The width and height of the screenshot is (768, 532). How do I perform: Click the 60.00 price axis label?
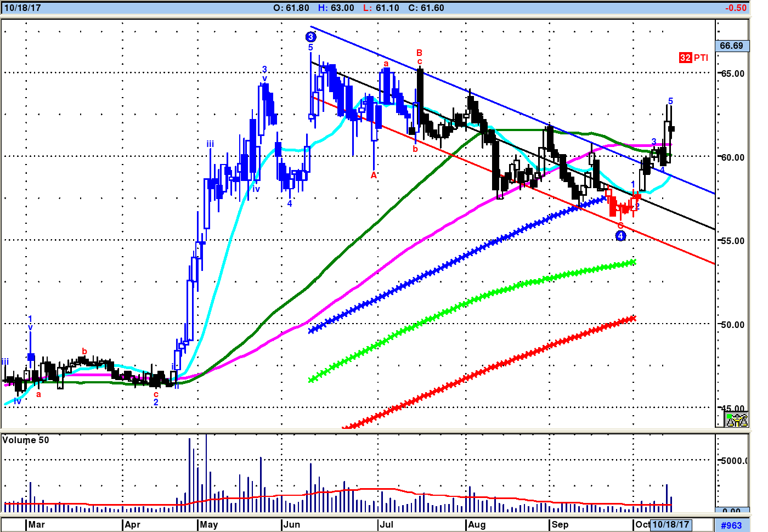pyautogui.click(x=732, y=157)
